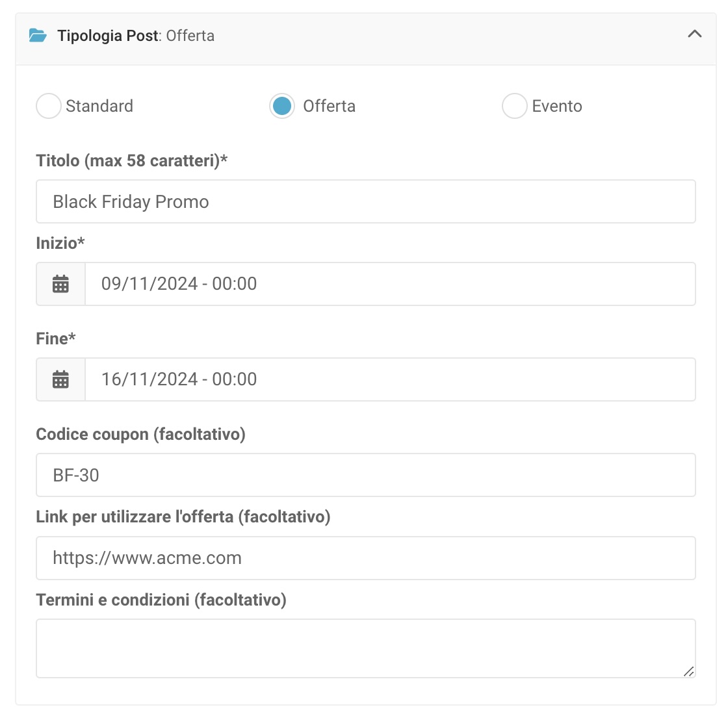Image resolution: width=728 pixels, height=716 pixels.
Task: Click the Termini e condizioni label
Action: click(x=161, y=600)
